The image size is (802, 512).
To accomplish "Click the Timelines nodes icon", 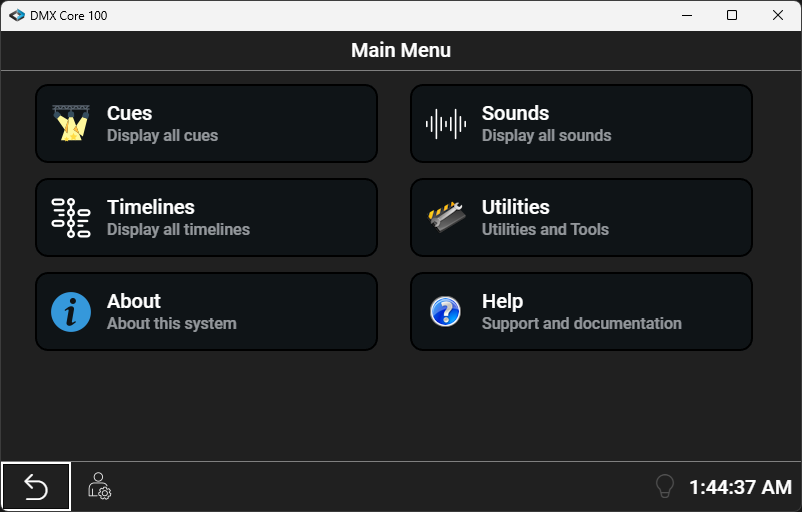I will click(71, 218).
